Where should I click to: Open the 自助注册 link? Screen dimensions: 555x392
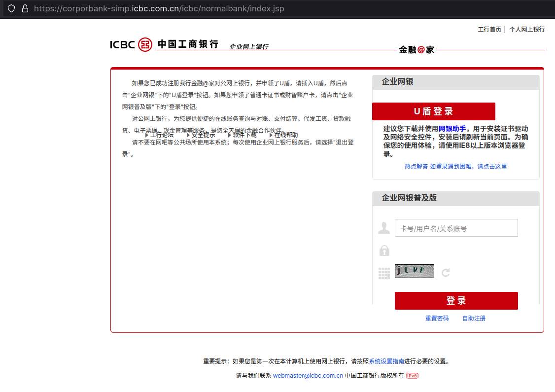tap(473, 318)
